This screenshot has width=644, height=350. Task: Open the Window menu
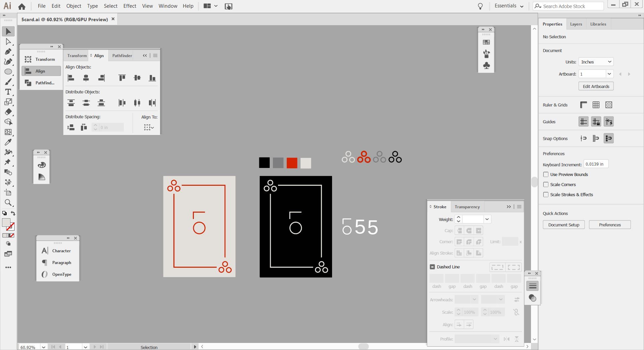click(x=168, y=6)
